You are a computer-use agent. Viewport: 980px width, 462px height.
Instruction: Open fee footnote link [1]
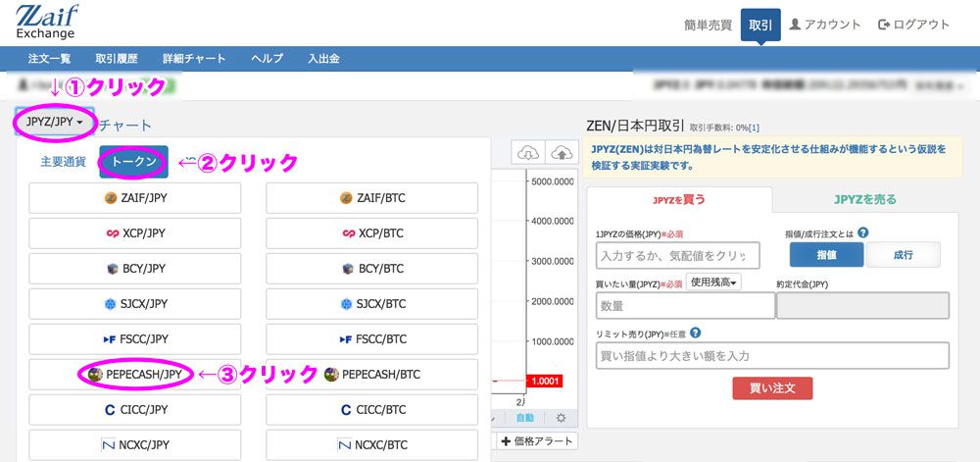click(754, 128)
